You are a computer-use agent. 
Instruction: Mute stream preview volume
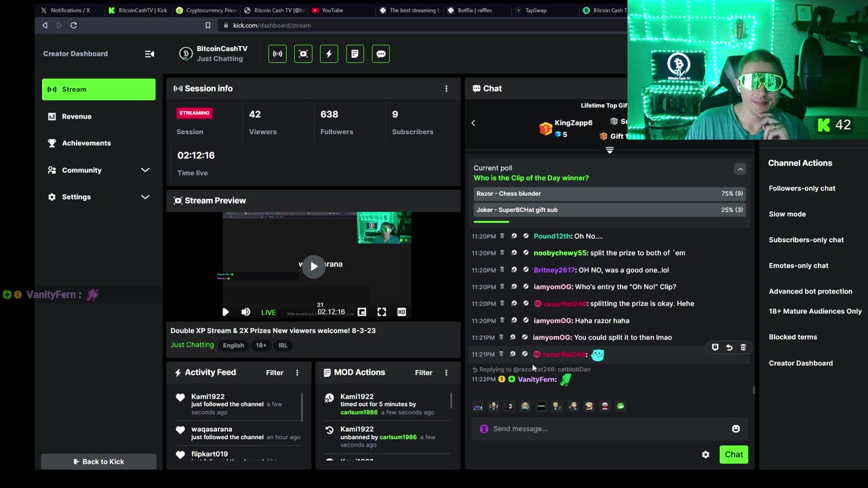click(245, 312)
